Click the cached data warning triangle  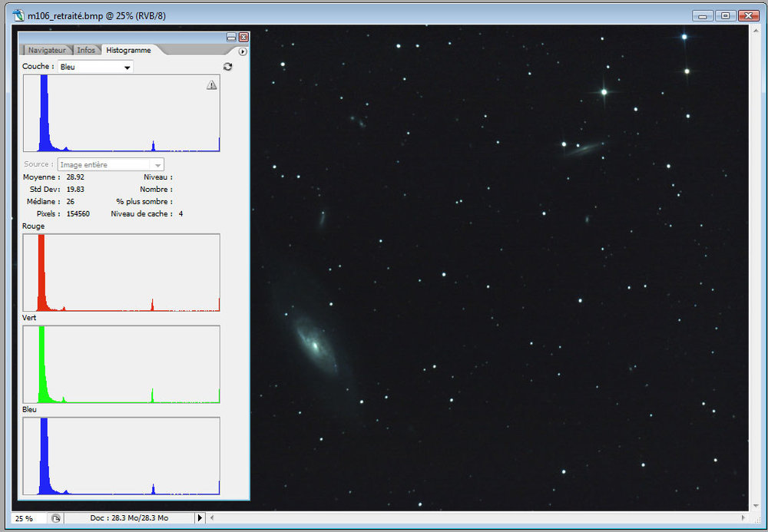click(x=211, y=85)
